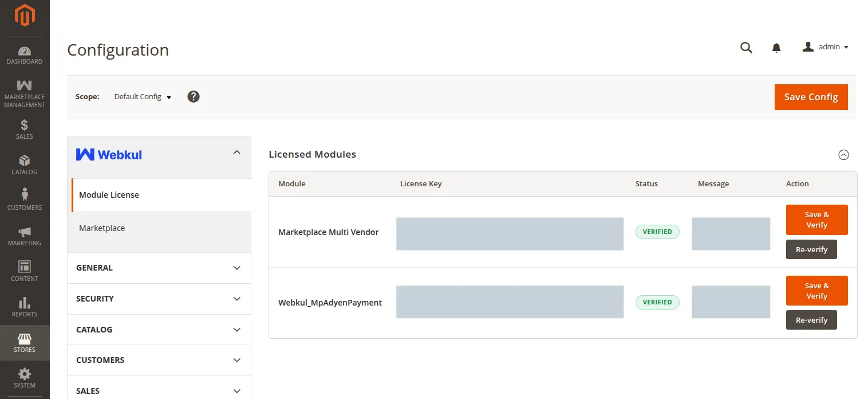
Task: Open the Sales sidebar menu
Action: 25,129
